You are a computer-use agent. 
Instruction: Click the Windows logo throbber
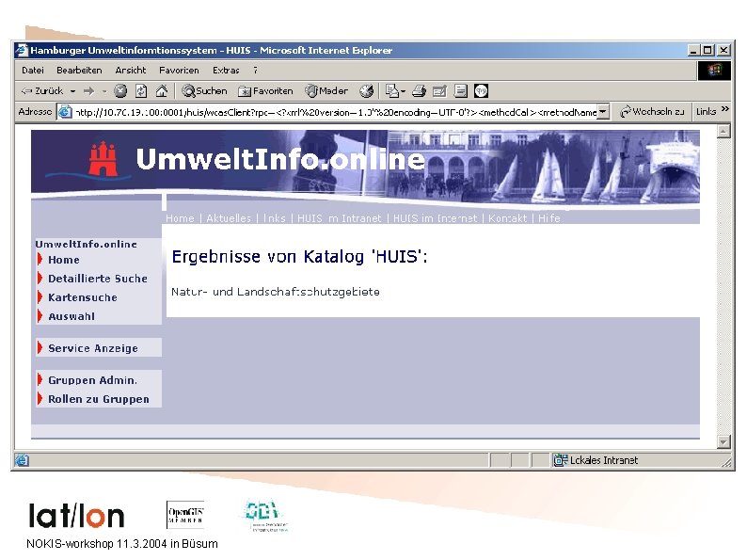(x=714, y=71)
